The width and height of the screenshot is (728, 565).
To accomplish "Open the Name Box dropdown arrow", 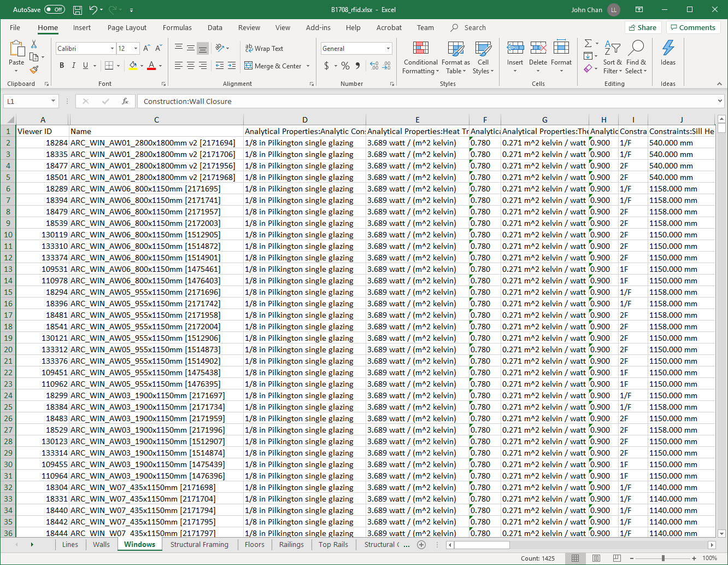I will click(x=53, y=101).
